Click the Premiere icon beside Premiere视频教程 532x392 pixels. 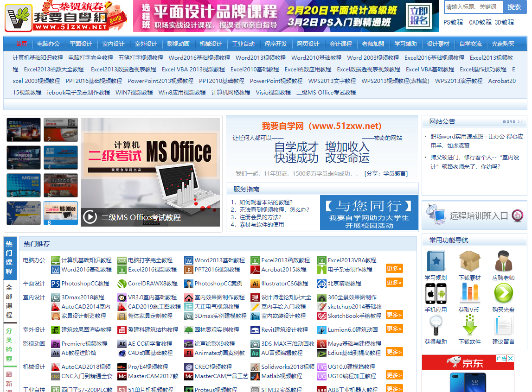tap(56, 344)
